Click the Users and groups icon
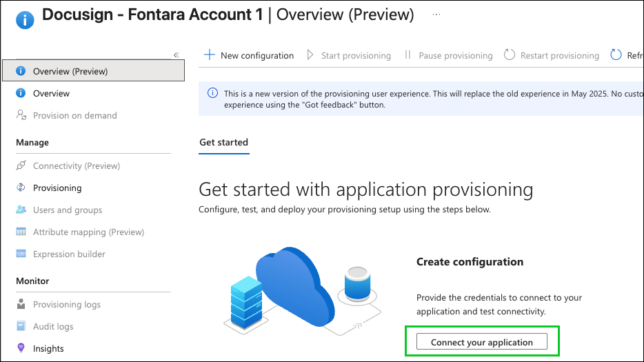The height and width of the screenshot is (362, 644). point(21,210)
